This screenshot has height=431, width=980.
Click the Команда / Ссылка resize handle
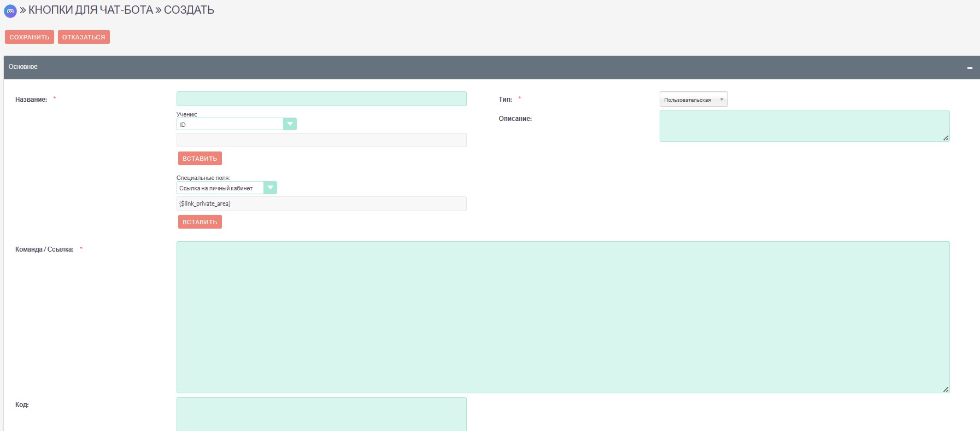[946, 389]
